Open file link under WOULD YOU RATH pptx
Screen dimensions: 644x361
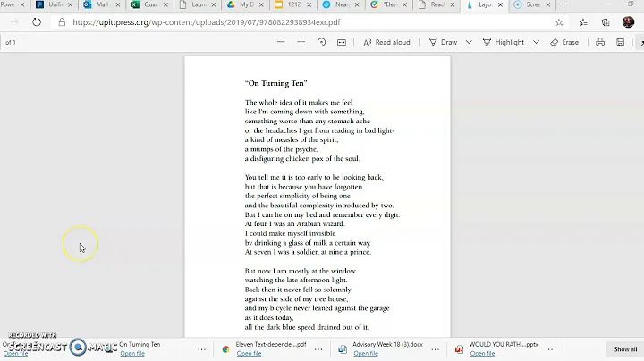point(482,353)
